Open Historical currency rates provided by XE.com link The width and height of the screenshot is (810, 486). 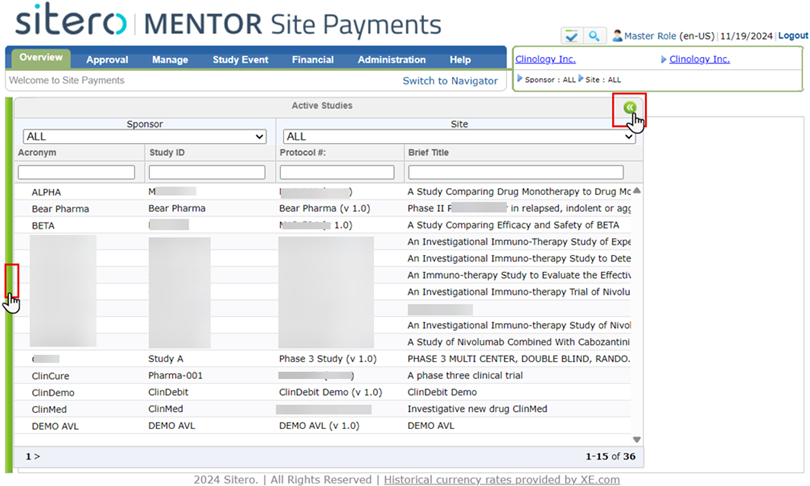(x=502, y=480)
